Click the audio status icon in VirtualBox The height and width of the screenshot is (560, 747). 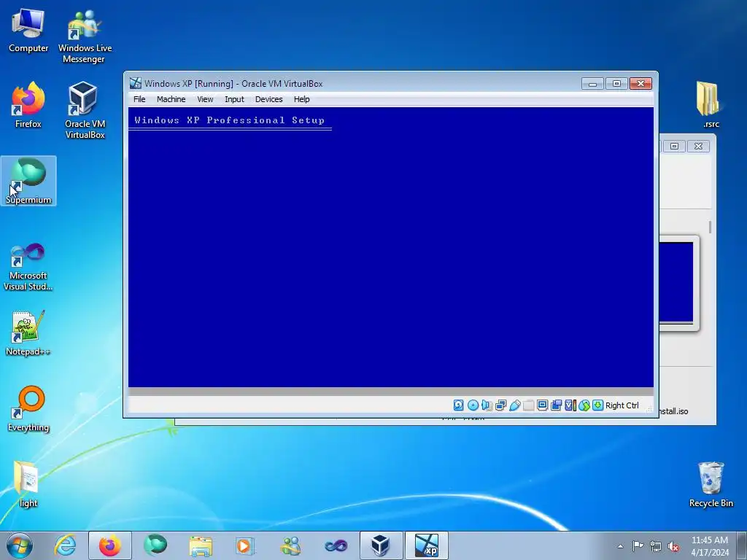487,405
